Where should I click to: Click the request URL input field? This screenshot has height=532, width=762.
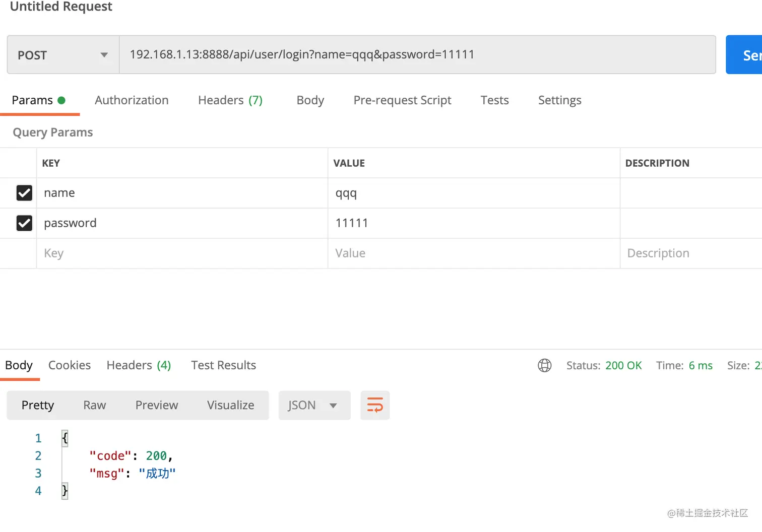click(x=417, y=54)
